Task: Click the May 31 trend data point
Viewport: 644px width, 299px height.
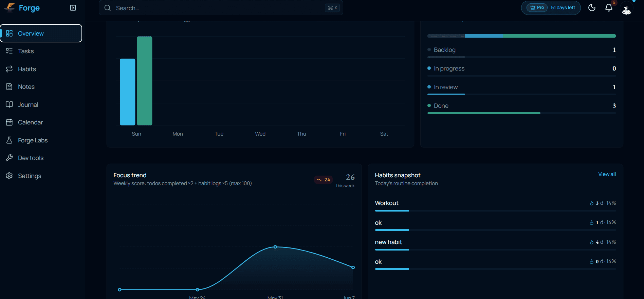Action: tap(275, 247)
